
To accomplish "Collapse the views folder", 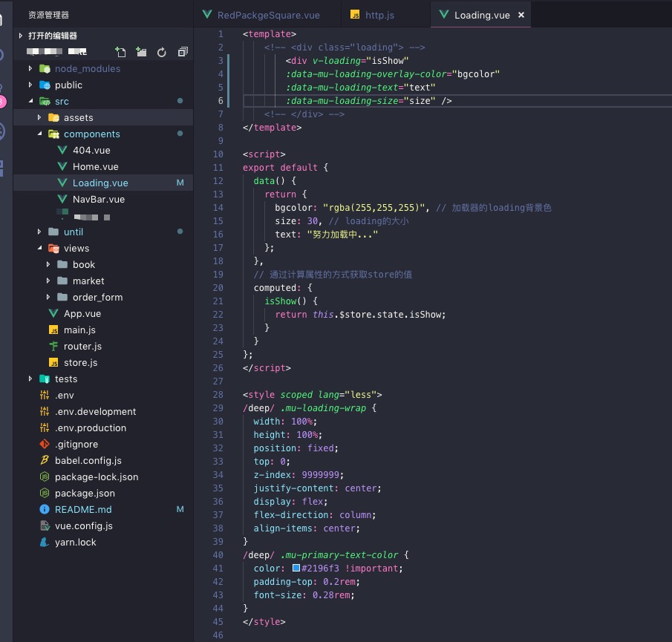I will (39, 248).
